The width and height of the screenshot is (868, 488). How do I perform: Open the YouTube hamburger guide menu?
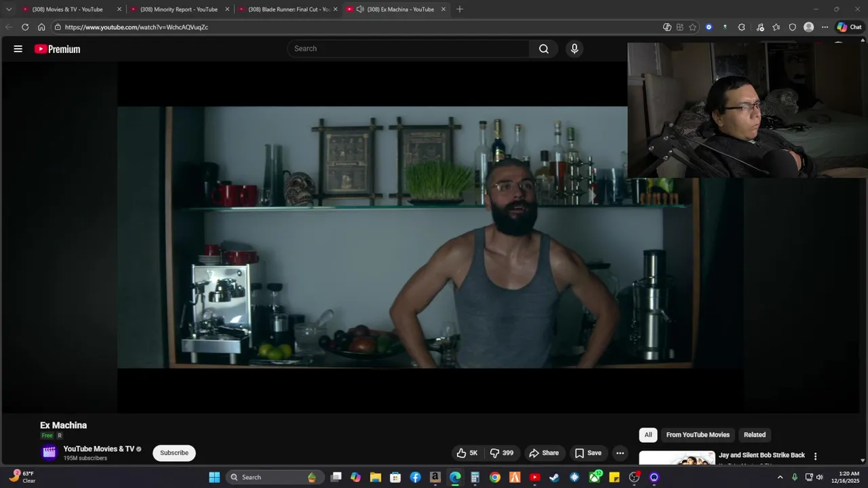pyautogui.click(x=18, y=49)
